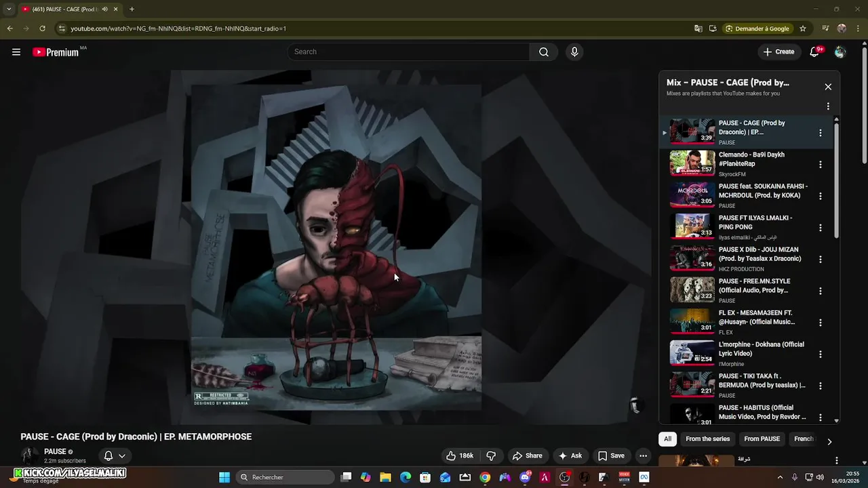The image size is (868, 488).
Task: Open options for PING PONG playlist item
Action: tap(821, 228)
